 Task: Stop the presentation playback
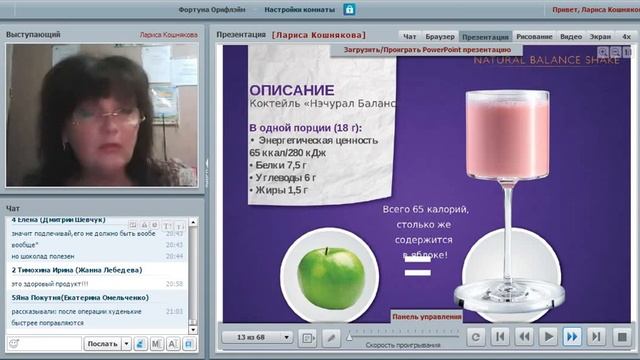[622, 337]
